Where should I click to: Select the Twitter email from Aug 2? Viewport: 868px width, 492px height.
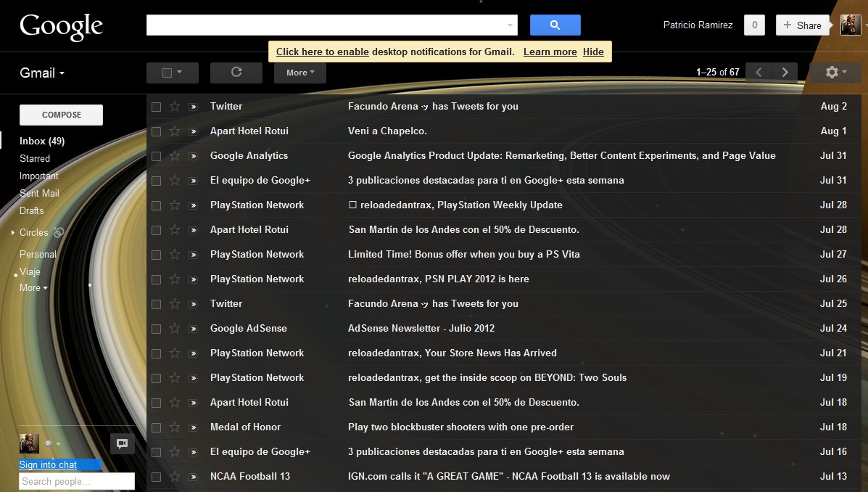point(156,107)
